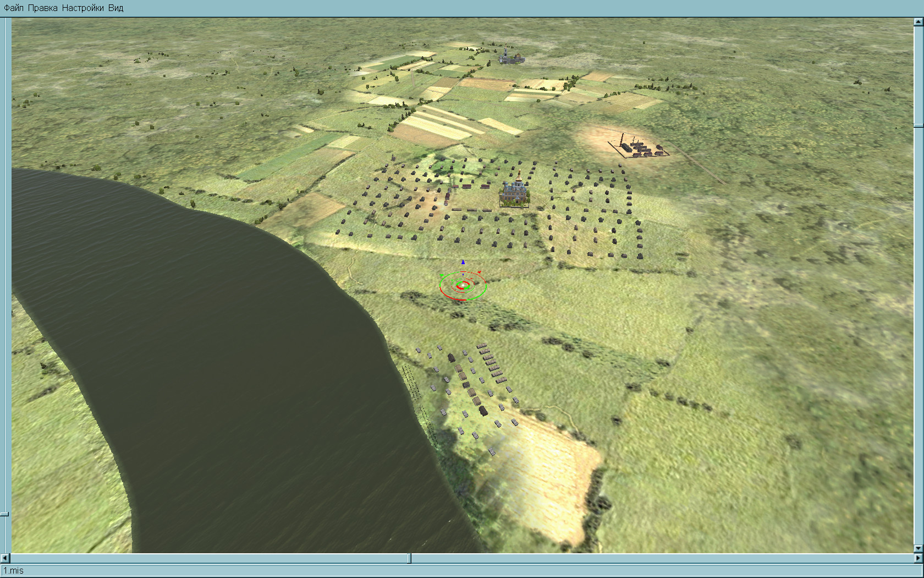Open the Файл menu
This screenshot has width=924, height=578.
coord(14,8)
